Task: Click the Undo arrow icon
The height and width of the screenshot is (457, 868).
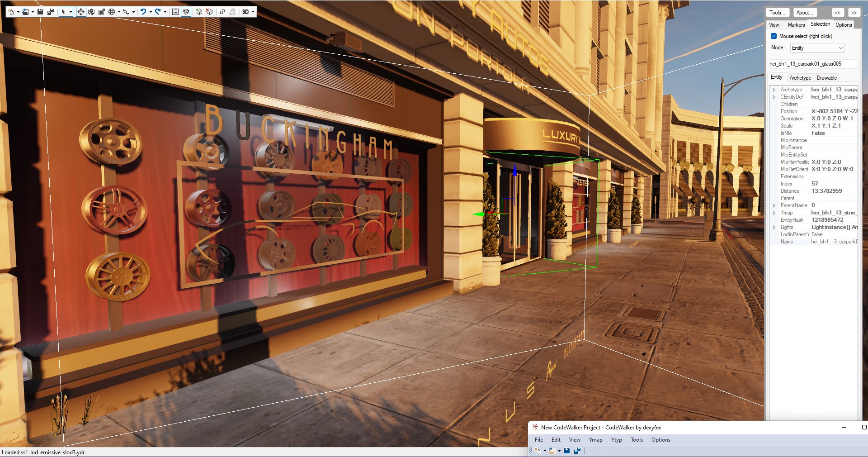Action: (143, 12)
